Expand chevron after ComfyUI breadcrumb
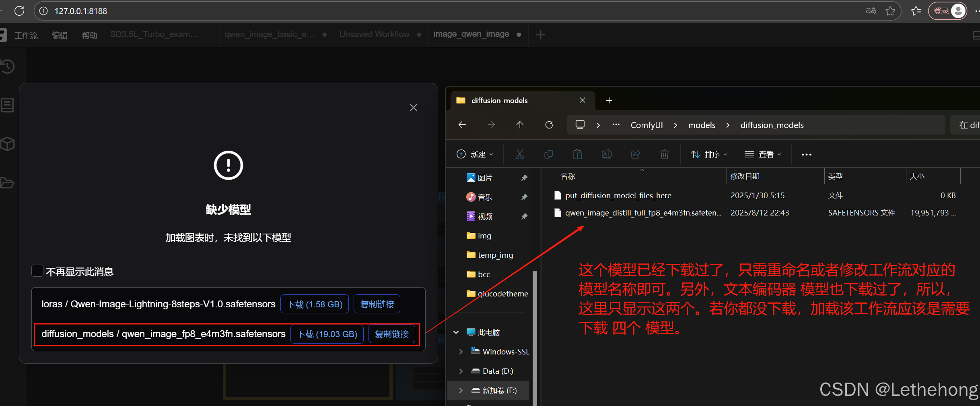 pyautogui.click(x=675, y=125)
